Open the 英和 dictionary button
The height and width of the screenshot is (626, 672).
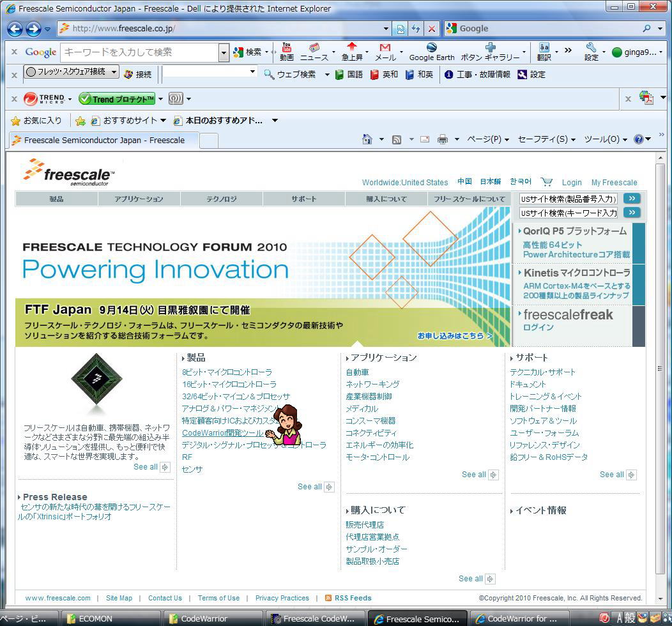point(384,75)
